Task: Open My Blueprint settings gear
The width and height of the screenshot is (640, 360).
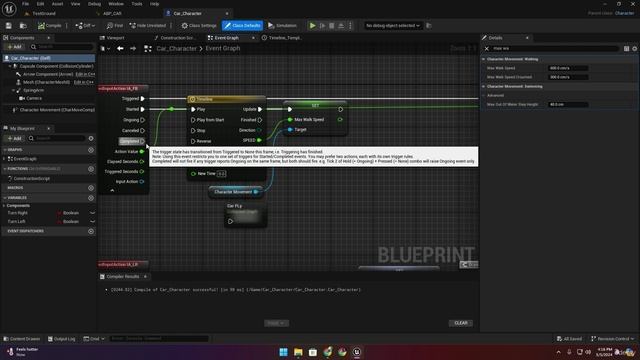Action: coord(91,138)
